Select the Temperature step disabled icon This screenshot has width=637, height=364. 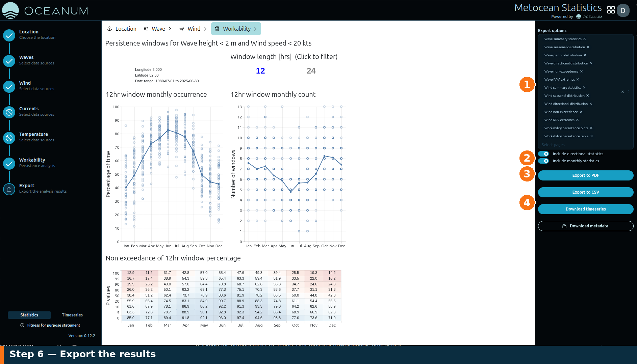tap(9, 138)
